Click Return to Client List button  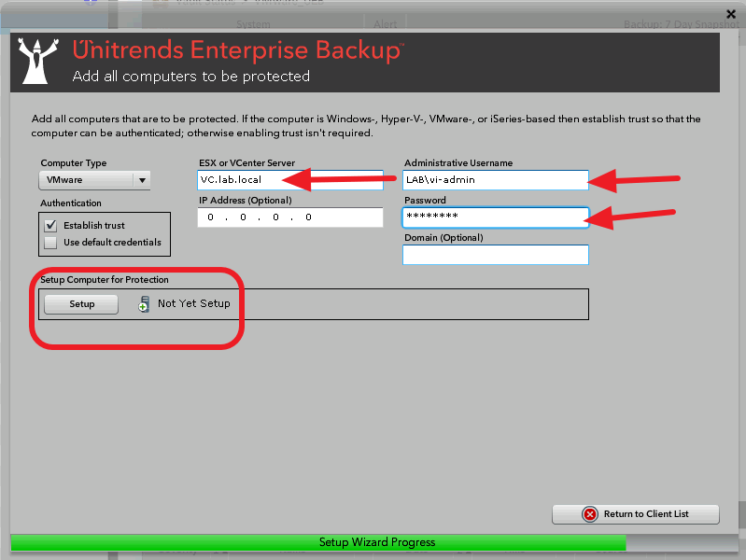pyautogui.click(x=636, y=514)
